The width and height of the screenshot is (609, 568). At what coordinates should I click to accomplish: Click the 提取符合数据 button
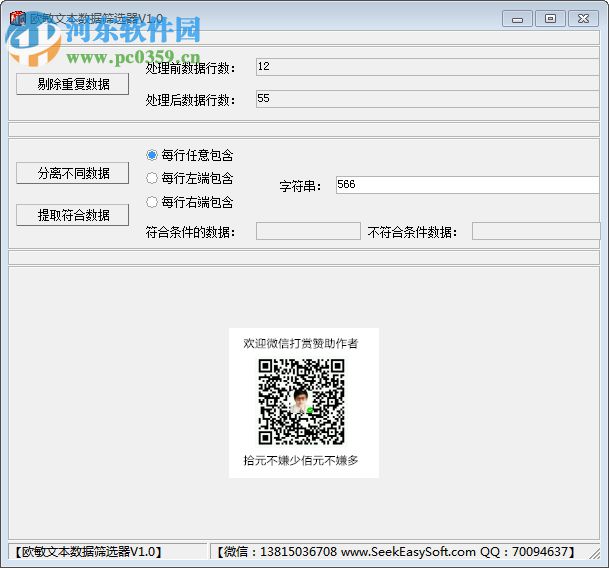point(73,215)
